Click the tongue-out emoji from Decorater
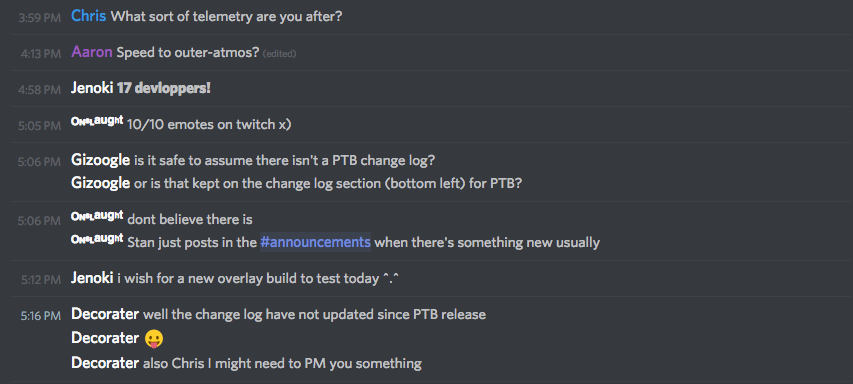This screenshot has height=384, width=853. click(x=154, y=339)
